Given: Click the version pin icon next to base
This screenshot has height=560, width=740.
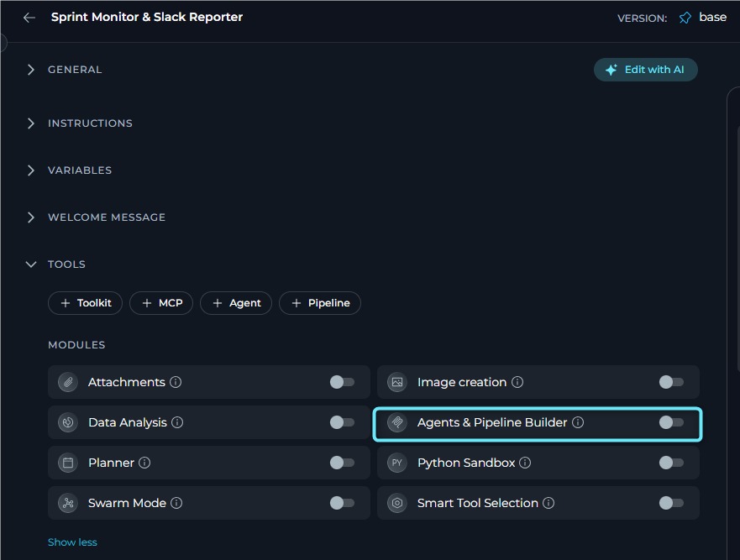Looking at the screenshot, I should click(685, 18).
